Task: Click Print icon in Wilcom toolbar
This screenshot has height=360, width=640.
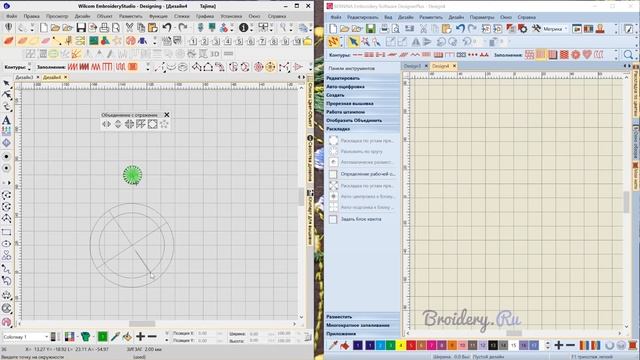Action: click(104, 28)
